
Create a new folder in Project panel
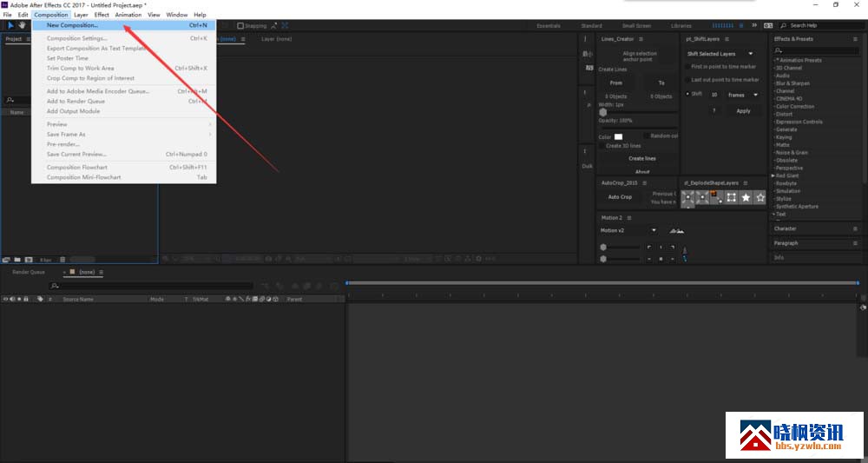[17, 259]
